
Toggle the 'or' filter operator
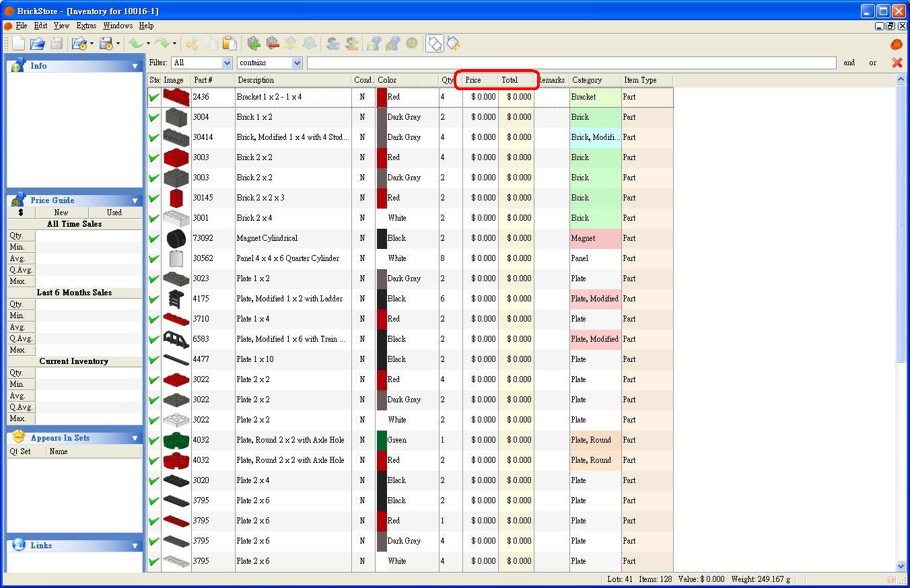[x=872, y=63]
